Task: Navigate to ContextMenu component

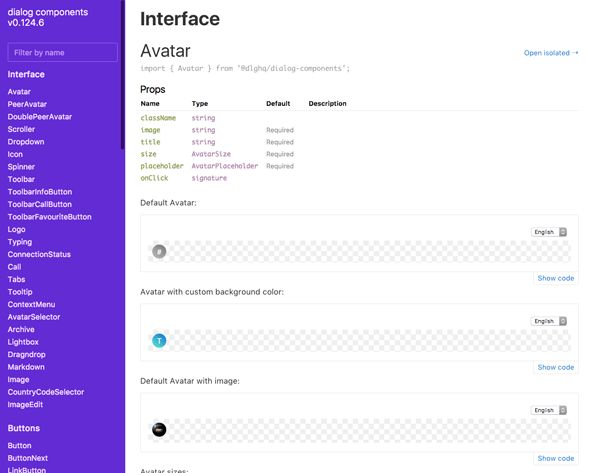Action: click(x=31, y=304)
